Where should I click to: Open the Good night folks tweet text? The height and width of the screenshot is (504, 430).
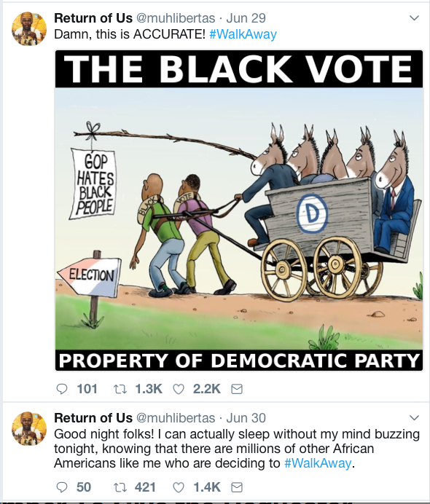(237, 449)
